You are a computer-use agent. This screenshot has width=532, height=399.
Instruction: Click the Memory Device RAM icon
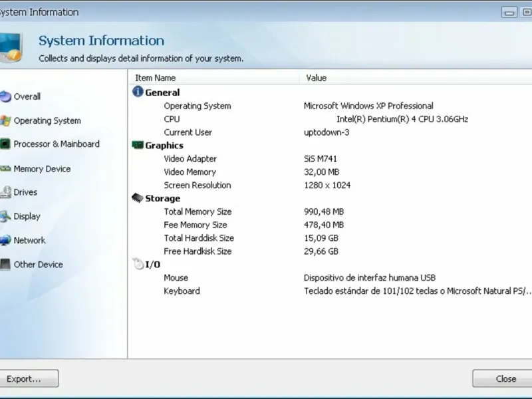[5, 169]
